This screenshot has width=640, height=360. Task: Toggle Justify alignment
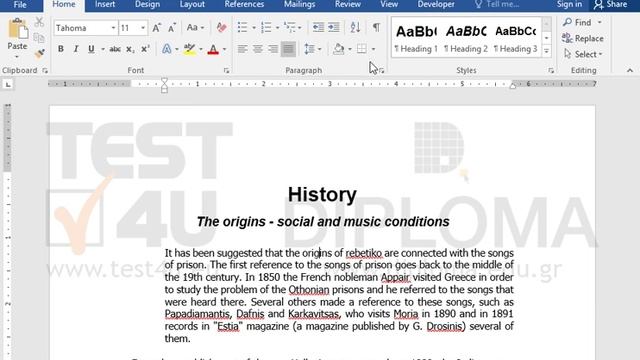click(288, 49)
